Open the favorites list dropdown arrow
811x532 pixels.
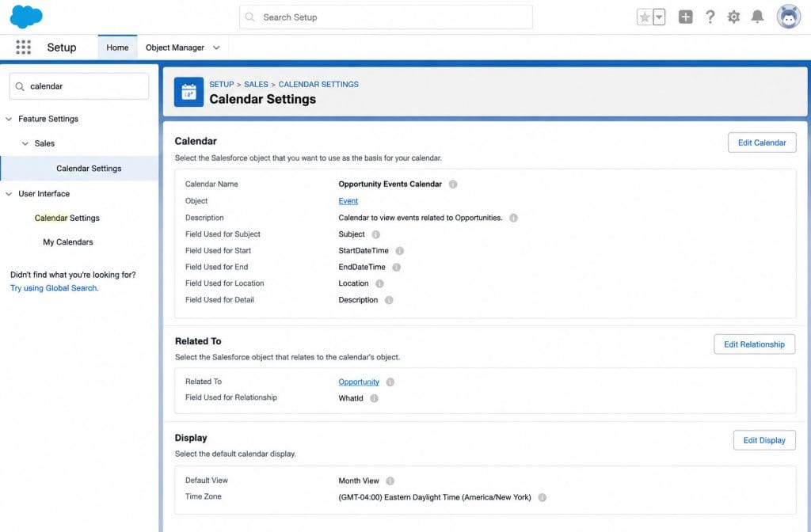(x=659, y=17)
